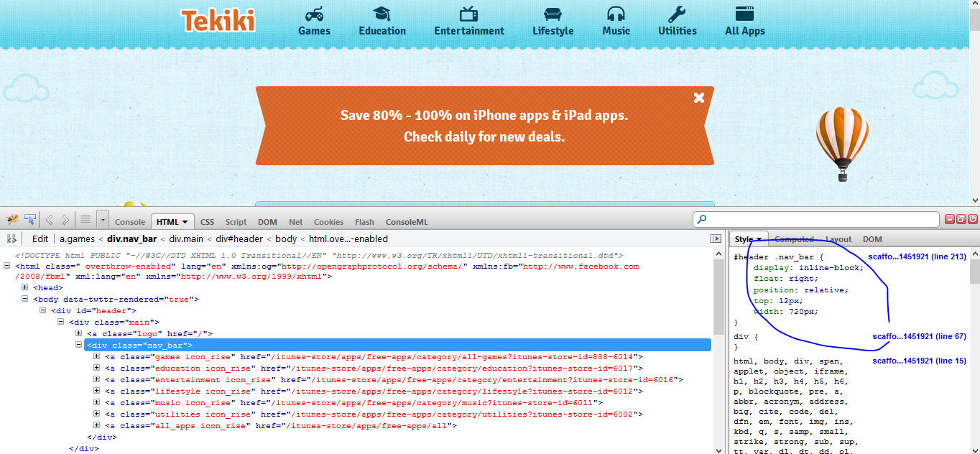Screen dimensions: 980x454
Task: Open the Games category icon in Tekiki nav
Action: click(x=314, y=14)
